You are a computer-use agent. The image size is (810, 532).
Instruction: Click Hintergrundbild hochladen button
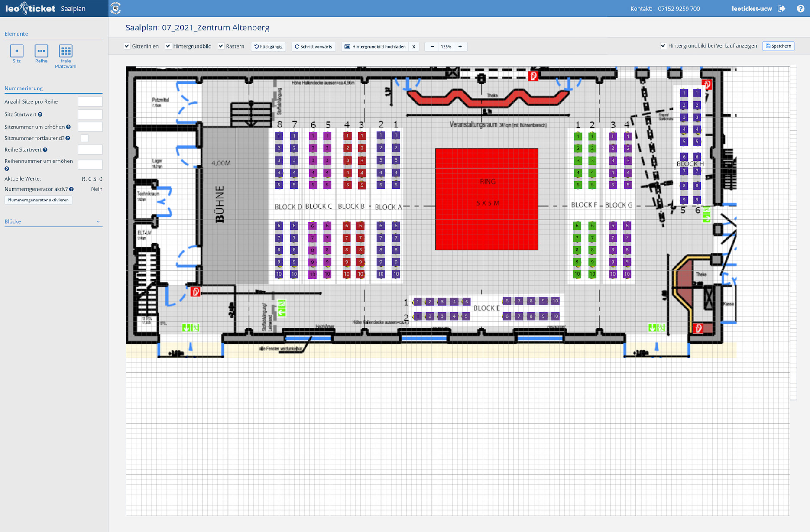tap(375, 46)
